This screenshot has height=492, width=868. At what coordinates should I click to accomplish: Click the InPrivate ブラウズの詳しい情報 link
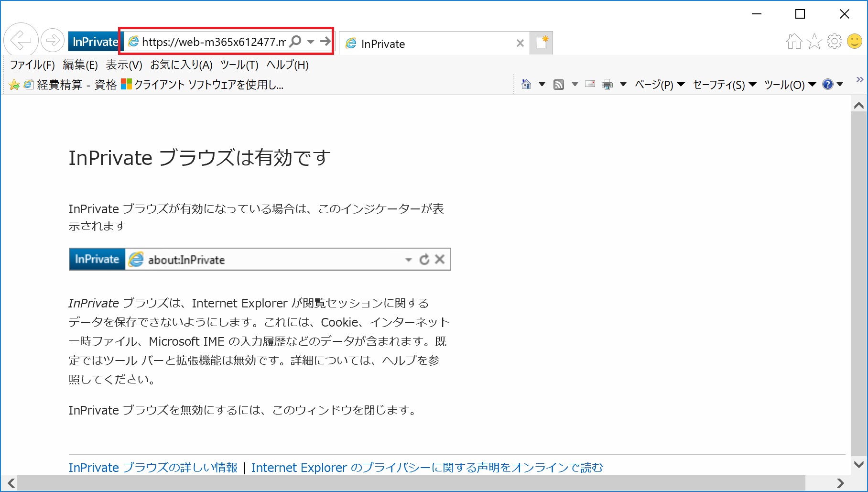(153, 467)
